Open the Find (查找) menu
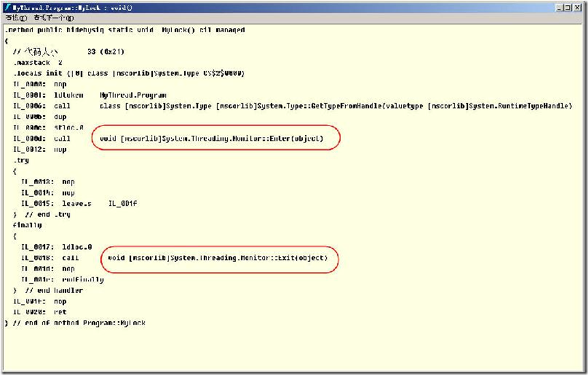Screen dimensions: 588x375 (x=16, y=18)
